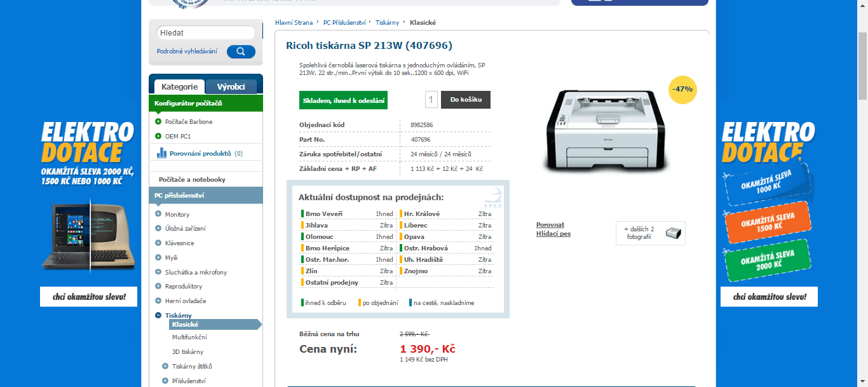The image size is (868, 387).
Task: Click the Jihlava store row
Action: (x=347, y=225)
